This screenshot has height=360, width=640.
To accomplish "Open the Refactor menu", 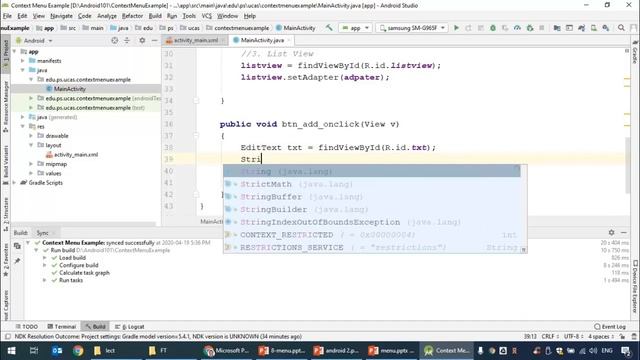I will pyautogui.click(x=132, y=16).
